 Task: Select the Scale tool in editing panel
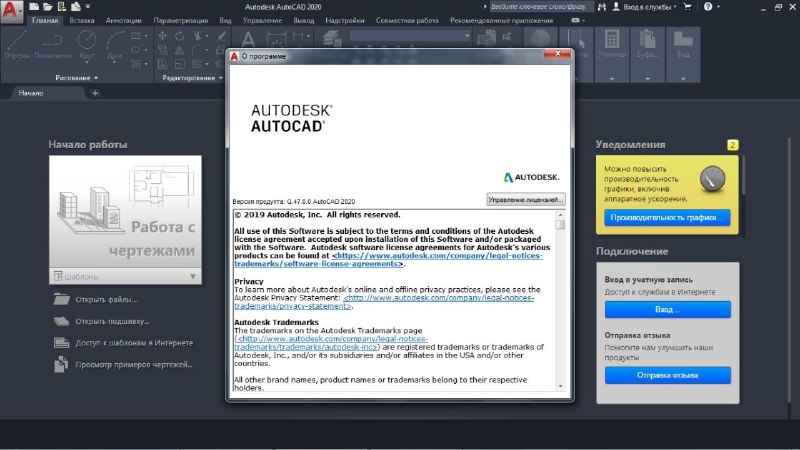click(180, 64)
